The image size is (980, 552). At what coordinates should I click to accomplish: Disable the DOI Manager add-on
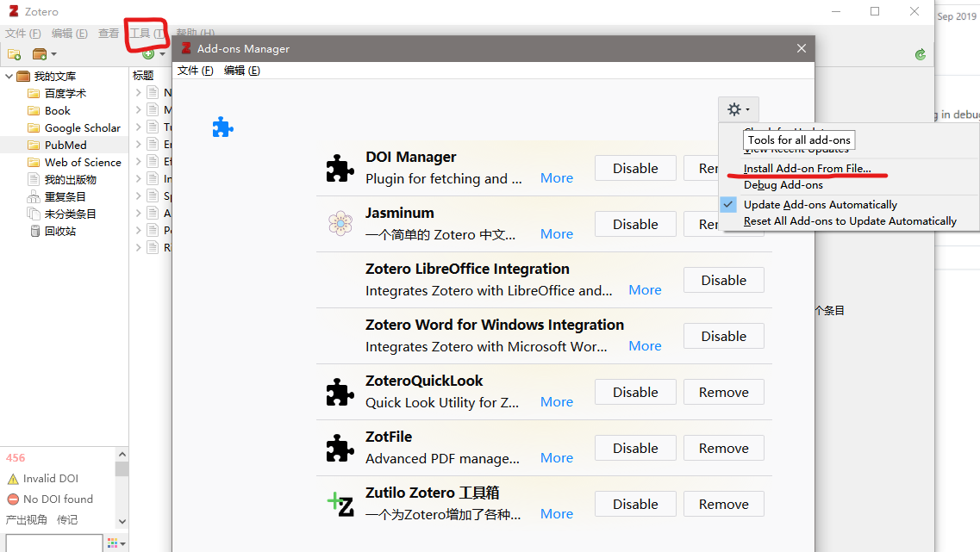tap(635, 168)
